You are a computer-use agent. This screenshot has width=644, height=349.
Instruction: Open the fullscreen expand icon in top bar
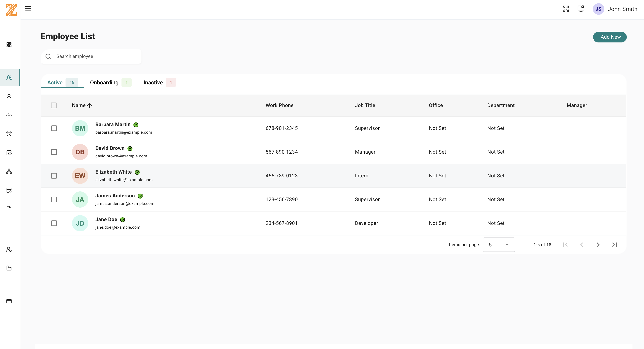pos(566,8)
